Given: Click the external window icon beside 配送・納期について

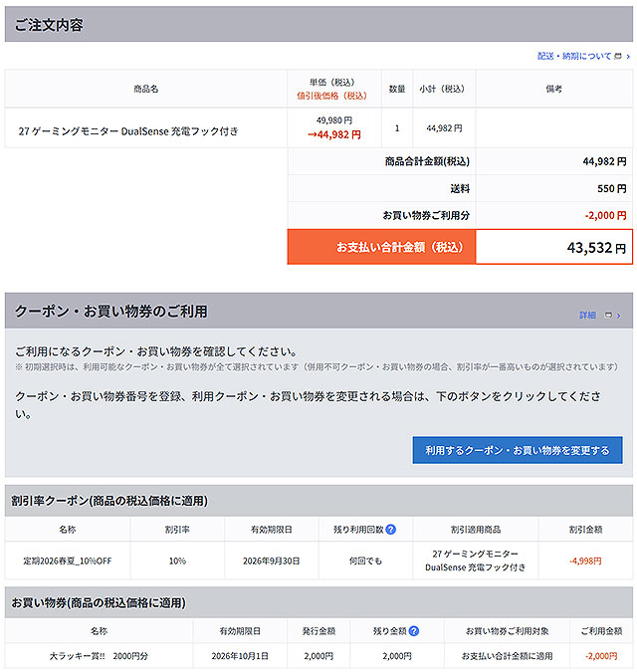Looking at the screenshot, I should click(618, 56).
